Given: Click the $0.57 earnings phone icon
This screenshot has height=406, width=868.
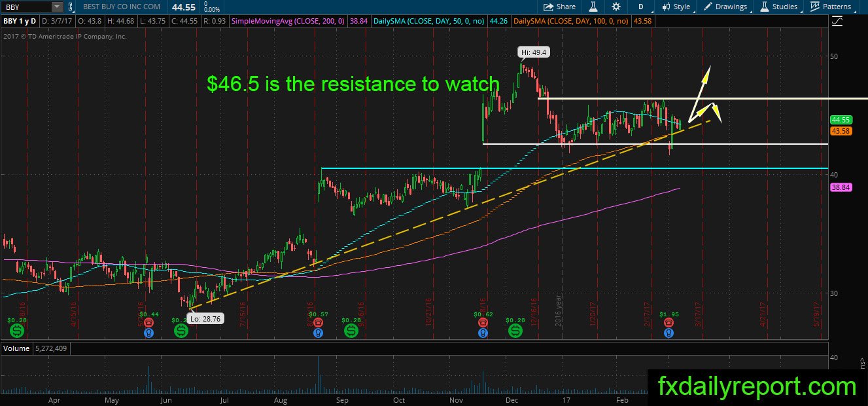Looking at the screenshot, I should [x=318, y=322].
